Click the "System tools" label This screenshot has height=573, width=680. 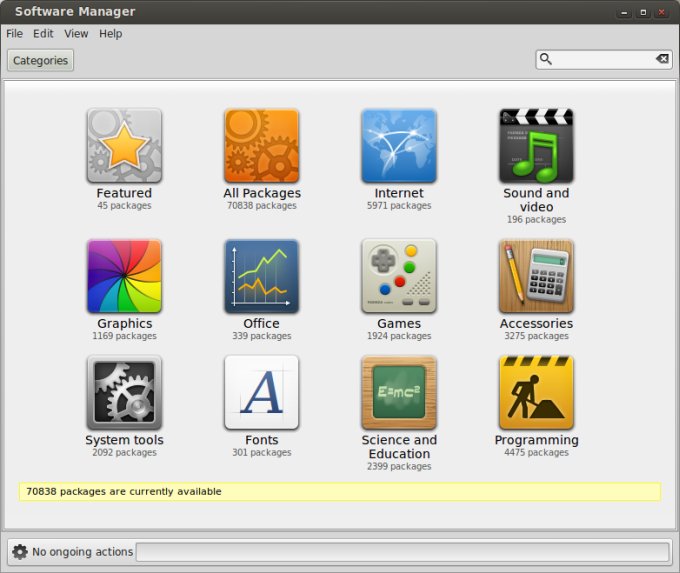point(124,440)
